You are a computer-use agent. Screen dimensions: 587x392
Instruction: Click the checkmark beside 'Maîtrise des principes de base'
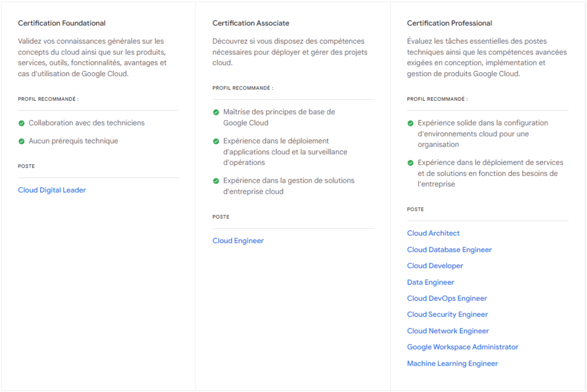pyautogui.click(x=216, y=112)
